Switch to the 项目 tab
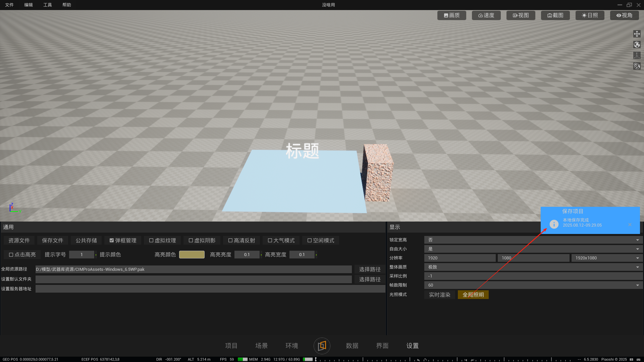Image resolution: width=644 pixels, height=362 pixels. click(231, 346)
